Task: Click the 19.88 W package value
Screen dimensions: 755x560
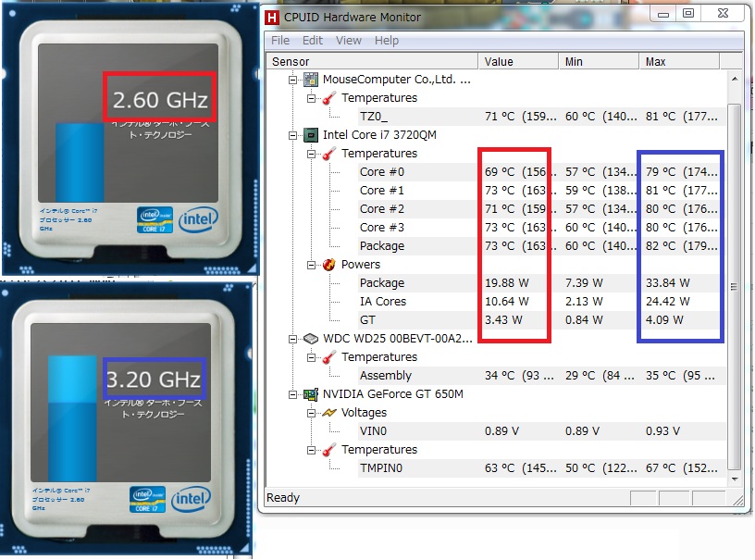Action: click(506, 283)
